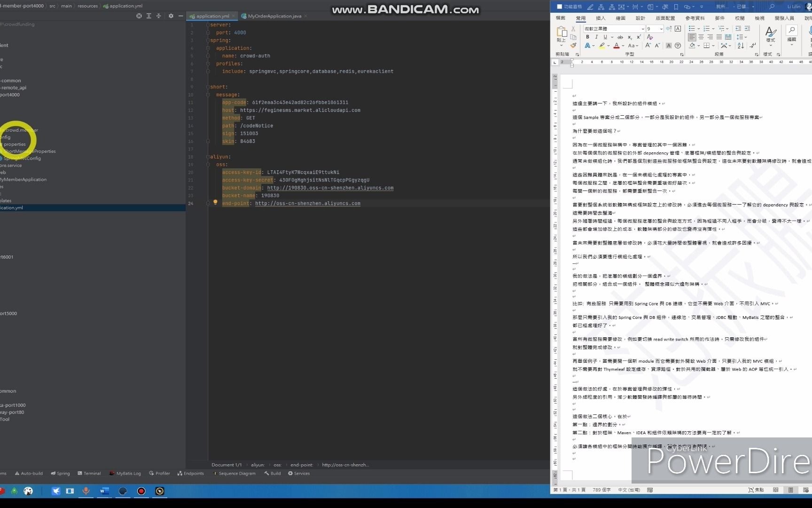Open the Terminal tool window
Viewport: 812px width, 508px height.
pos(89,473)
